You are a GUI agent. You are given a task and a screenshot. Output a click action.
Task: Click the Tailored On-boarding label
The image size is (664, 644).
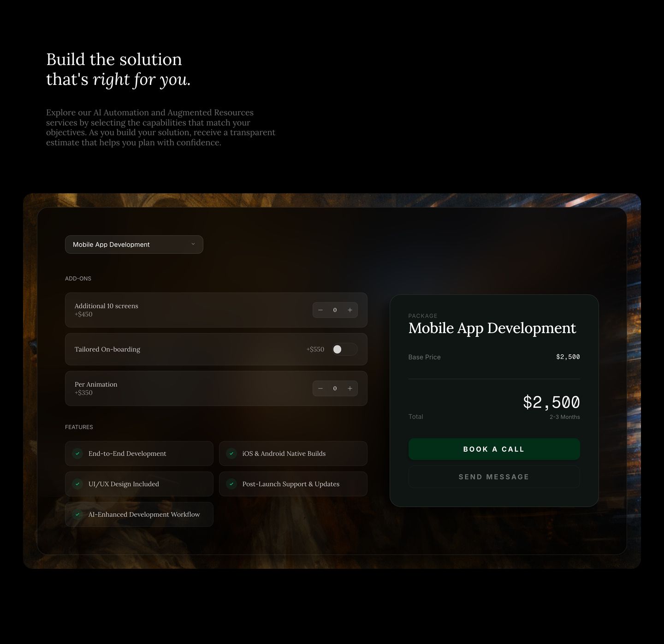pos(107,349)
